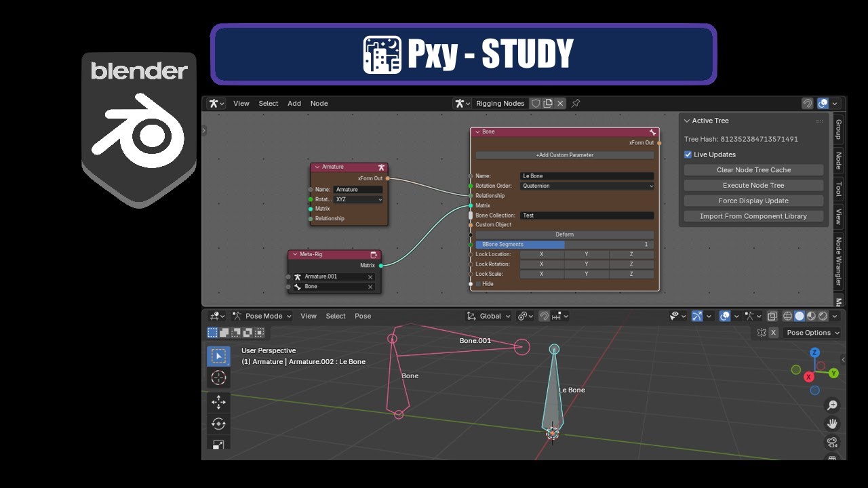The width and height of the screenshot is (868, 488).
Task: Switch to solid shading mode
Action: [800, 316]
